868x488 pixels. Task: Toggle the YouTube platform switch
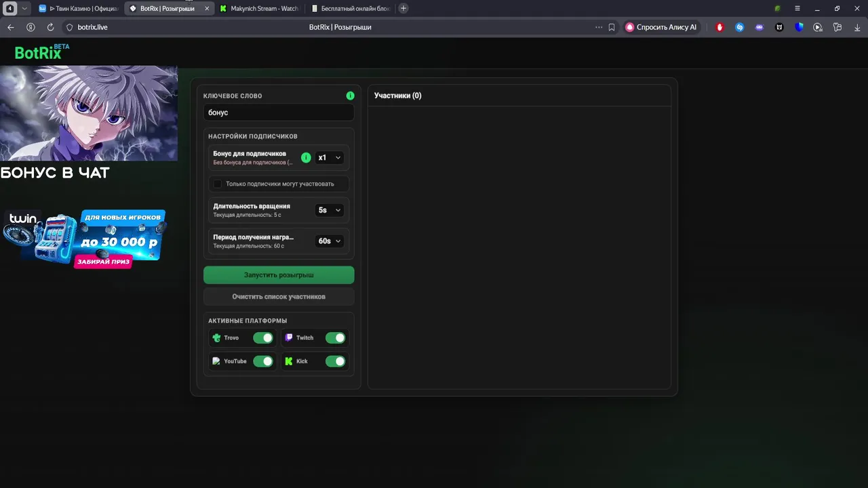(x=263, y=361)
